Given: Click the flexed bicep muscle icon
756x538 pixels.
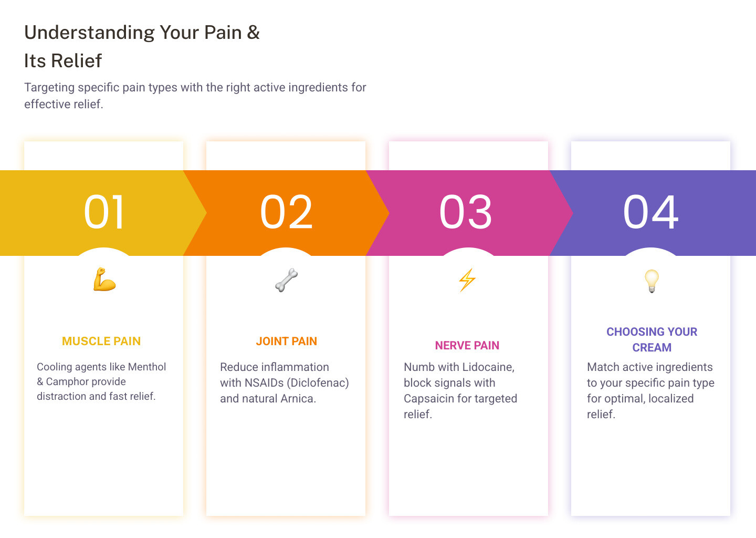Looking at the screenshot, I should pyautogui.click(x=104, y=280).
